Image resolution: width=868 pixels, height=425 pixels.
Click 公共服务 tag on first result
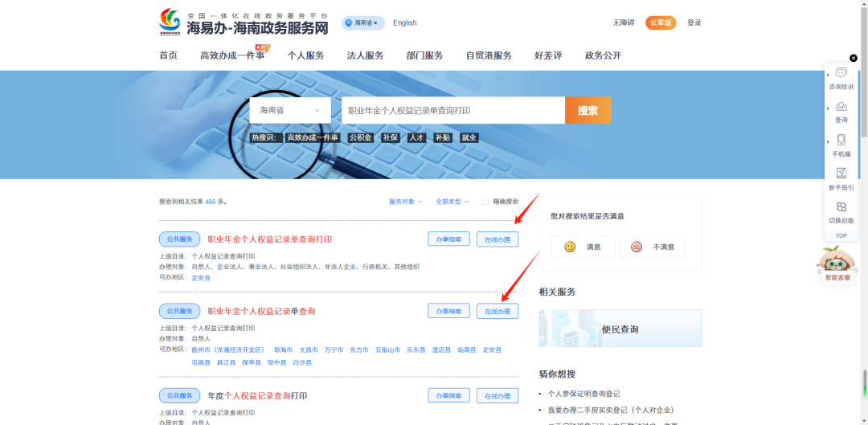pos(179,239)
